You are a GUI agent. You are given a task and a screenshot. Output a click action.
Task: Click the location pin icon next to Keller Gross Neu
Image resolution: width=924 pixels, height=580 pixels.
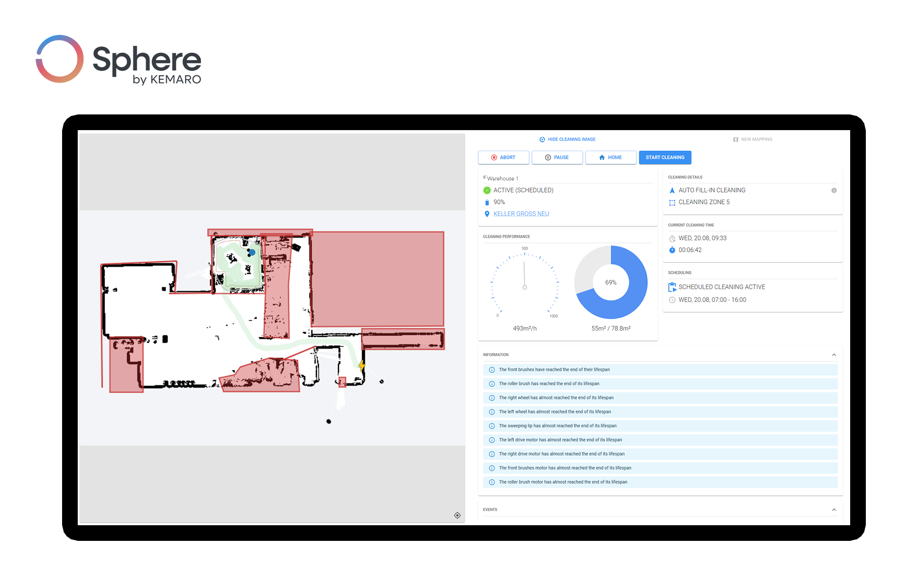[x=487, y=214]
